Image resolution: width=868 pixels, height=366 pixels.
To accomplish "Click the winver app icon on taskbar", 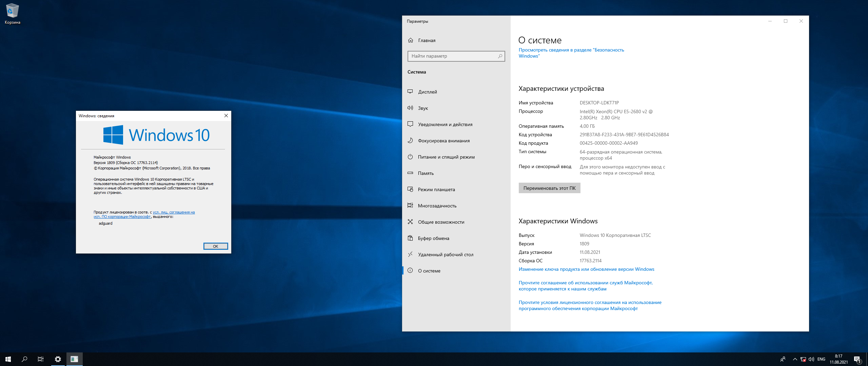I will [x=75, y=359].
